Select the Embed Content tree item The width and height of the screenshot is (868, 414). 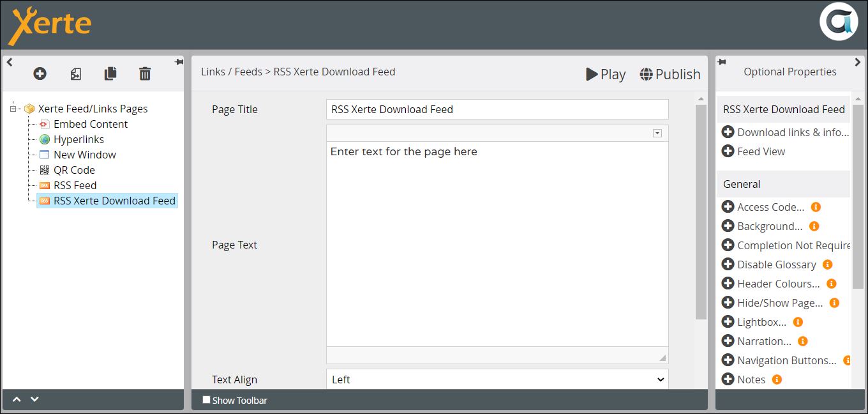click(x=90, y=124)
